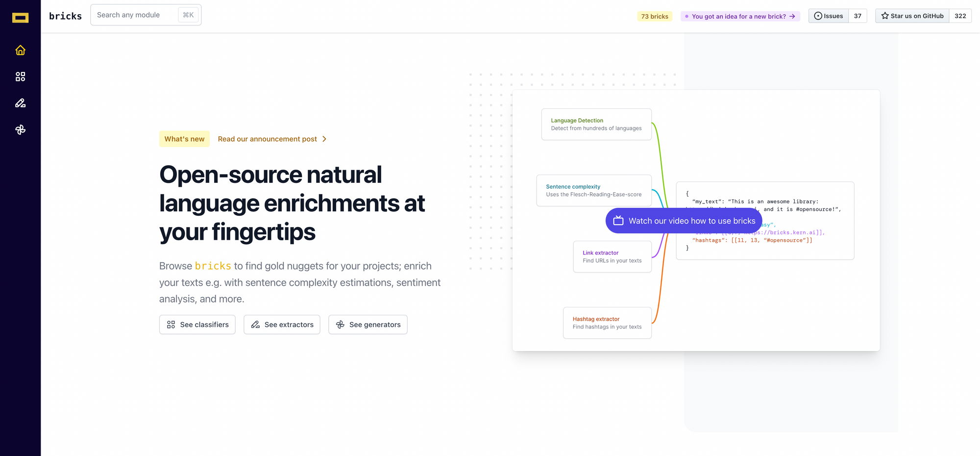
Task: Click the Issues circle icon
Action: 818,16
